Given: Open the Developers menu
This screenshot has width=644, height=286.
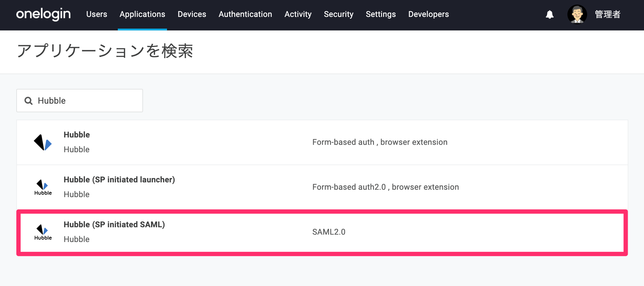Looking at the screenshot, I should click(428, 14).
